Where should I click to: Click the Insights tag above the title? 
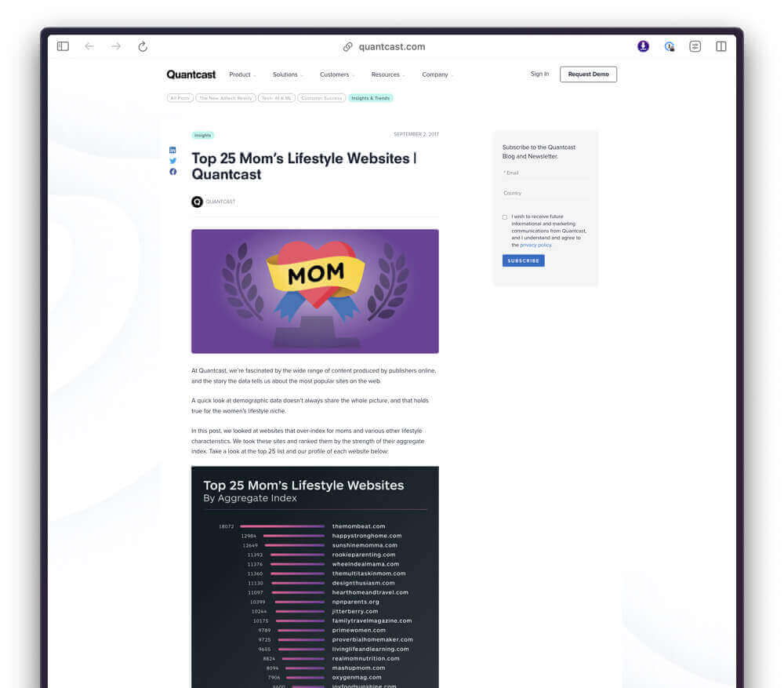click(202, 135)
